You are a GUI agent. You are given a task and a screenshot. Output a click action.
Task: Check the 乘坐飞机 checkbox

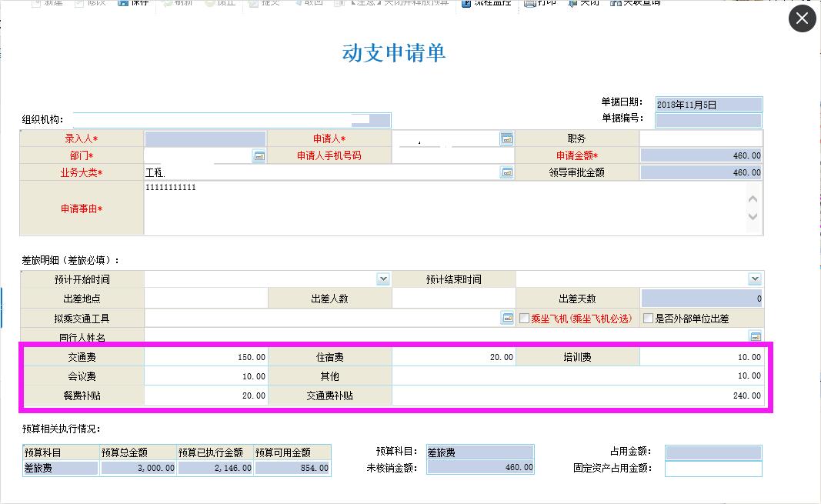click(x=525, y=319)
